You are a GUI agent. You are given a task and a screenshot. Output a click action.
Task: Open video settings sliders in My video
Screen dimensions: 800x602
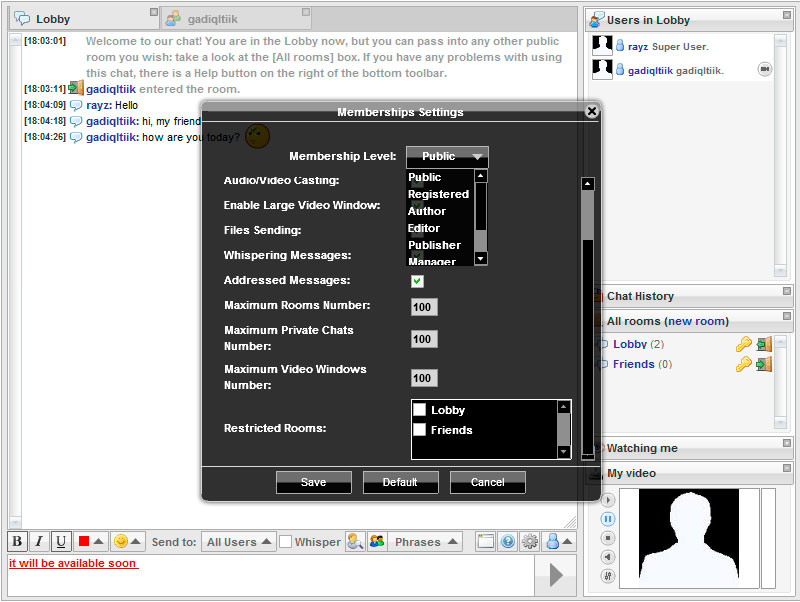(608, 576)
